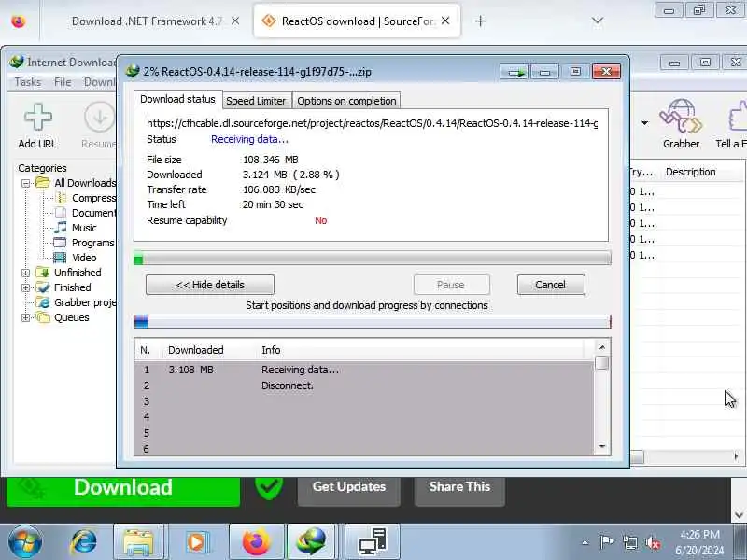
Task: Click the Pause button in download dialog
Action: click(x=451, y=285)
